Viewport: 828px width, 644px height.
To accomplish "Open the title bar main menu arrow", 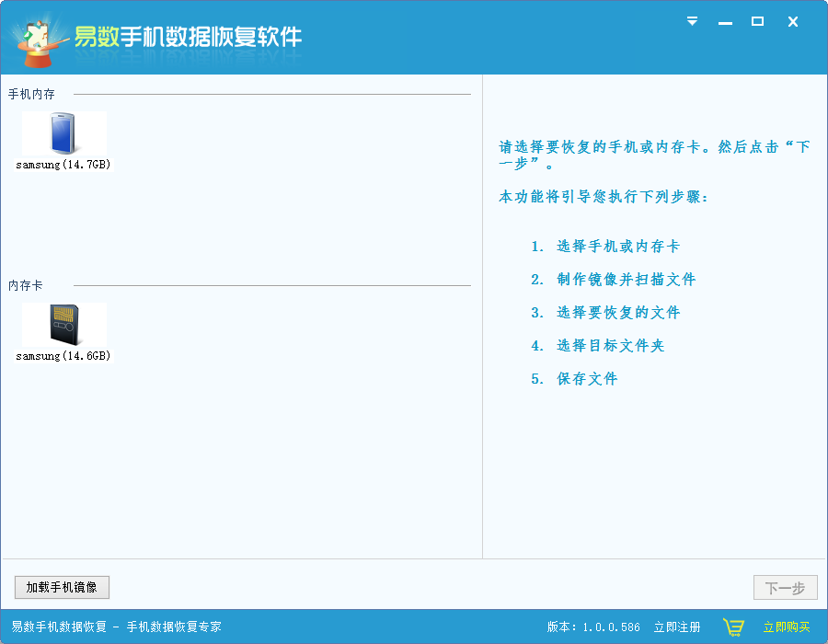I will click(x=691, y=21).
